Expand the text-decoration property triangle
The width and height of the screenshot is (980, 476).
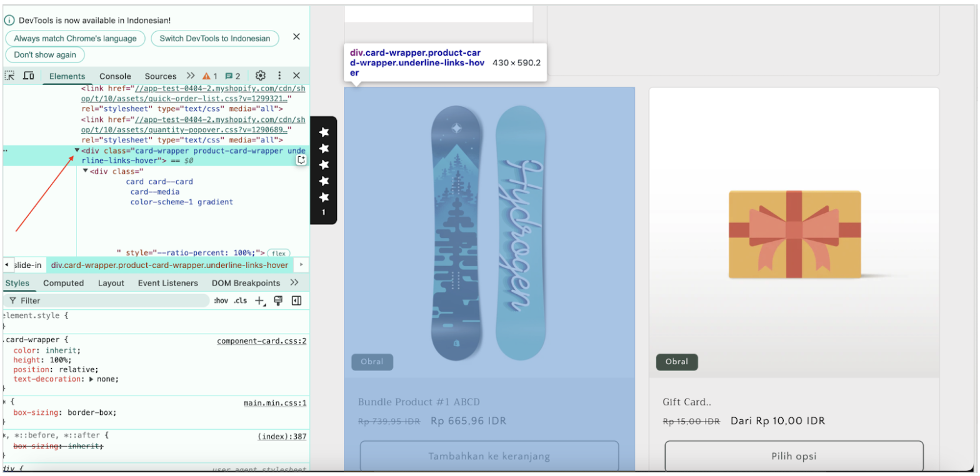coord(91,379)
